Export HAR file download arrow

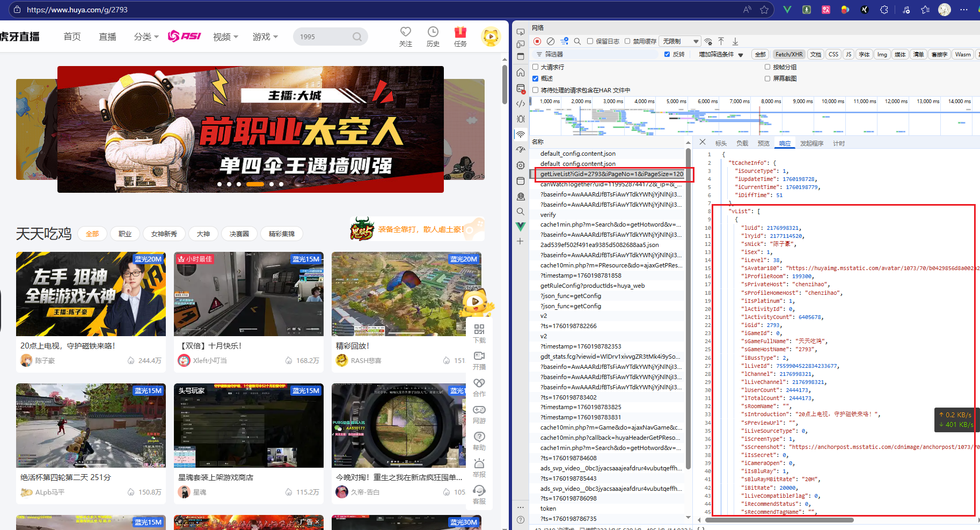tap(735, 41)
